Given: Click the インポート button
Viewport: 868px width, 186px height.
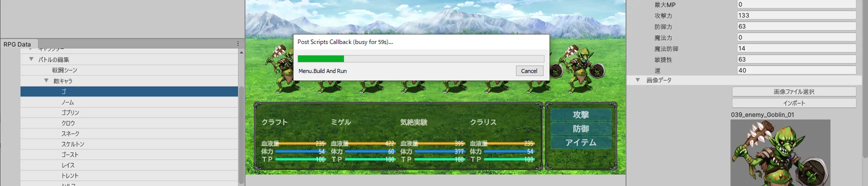Looking at the screenshot, I should click(794, 103).
